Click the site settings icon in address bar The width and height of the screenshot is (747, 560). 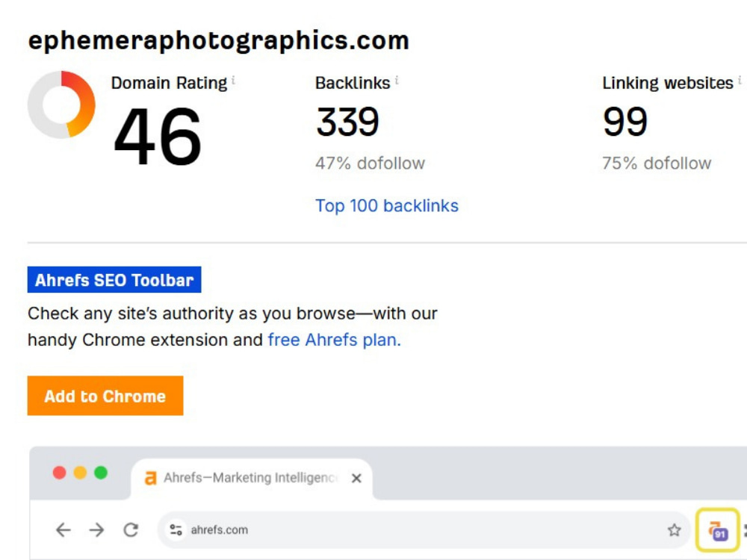tap(176, 530)
